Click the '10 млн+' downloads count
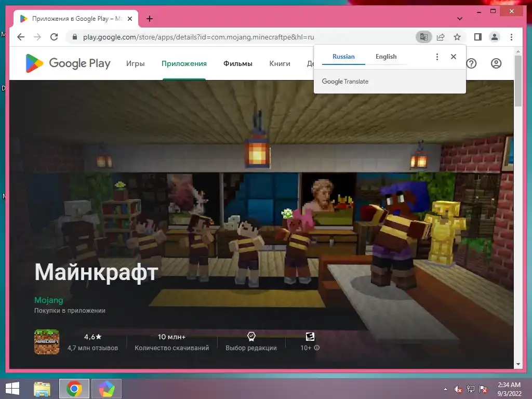Image resolution: width=532 pixels, height=399 pixels. [x=171, y=337]
